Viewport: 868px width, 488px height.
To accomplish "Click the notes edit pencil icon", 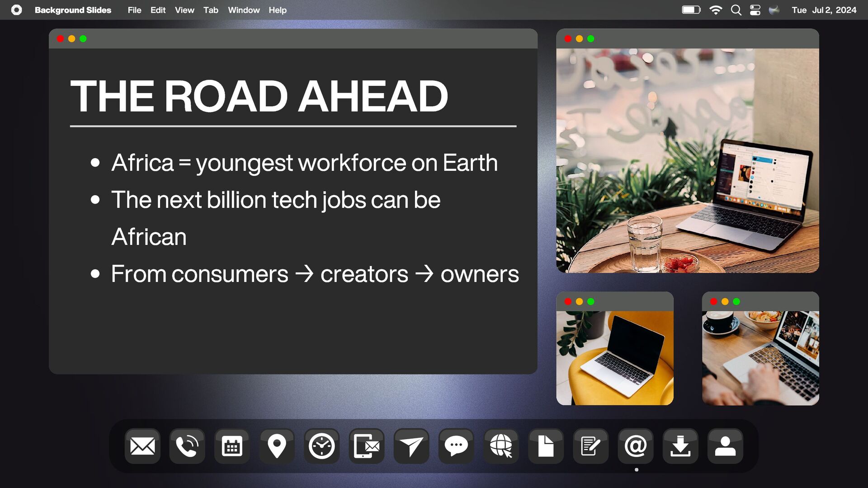I will 590,446.
